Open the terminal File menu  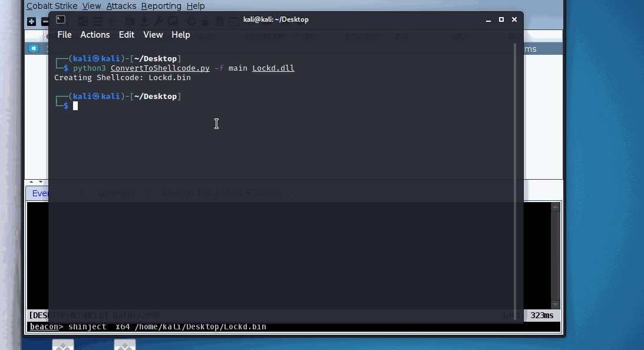click(x=64, y=35)
